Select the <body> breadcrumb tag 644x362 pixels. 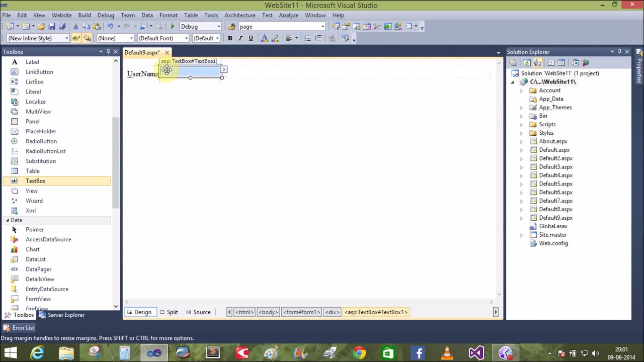tap(268, 312)
